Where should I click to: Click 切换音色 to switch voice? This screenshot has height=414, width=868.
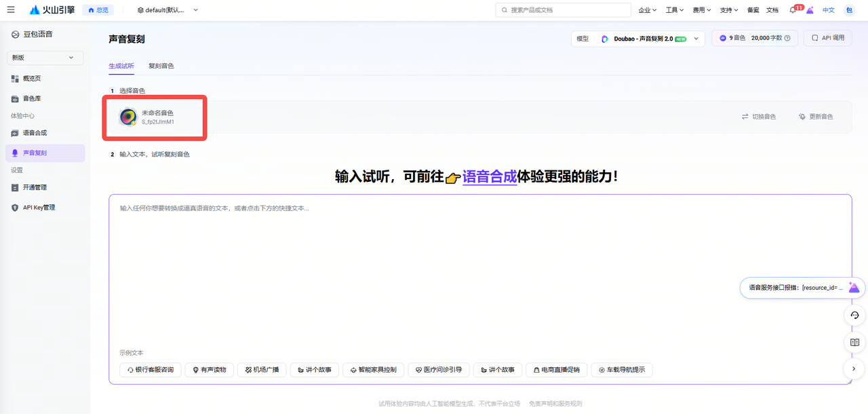pos(759,117)
